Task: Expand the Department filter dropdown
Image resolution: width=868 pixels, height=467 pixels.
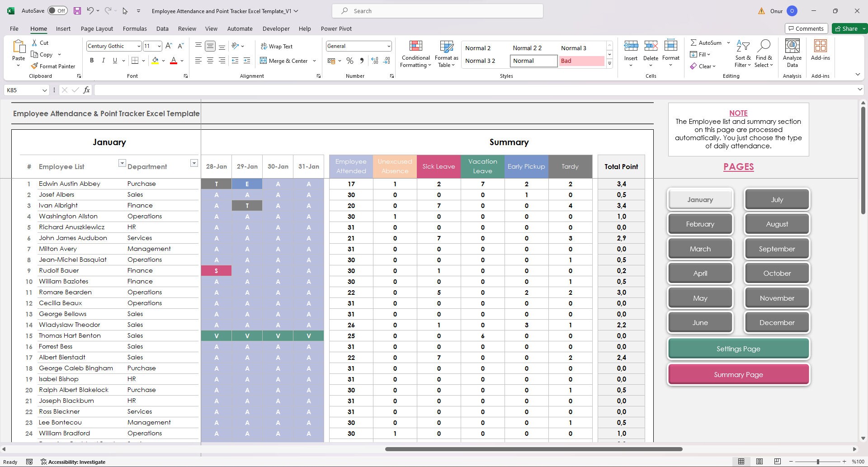Action: pyautogui.click(x=194, y=163)
